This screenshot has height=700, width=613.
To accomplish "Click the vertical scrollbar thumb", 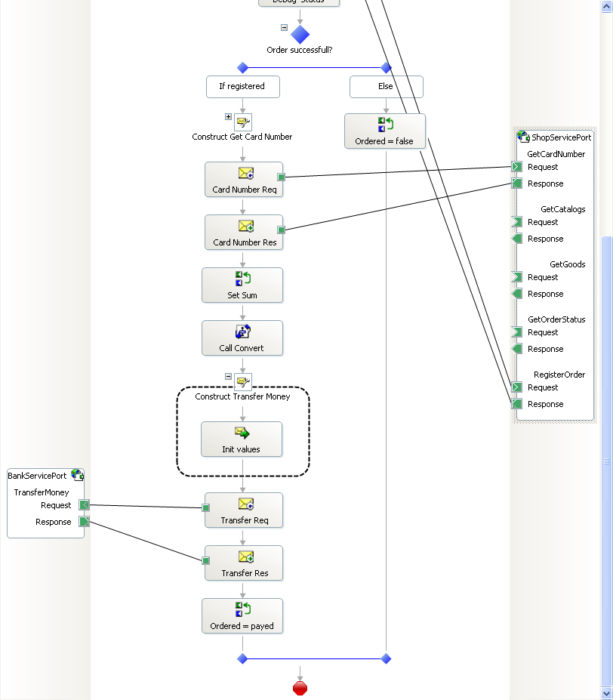I will point(607,461).
